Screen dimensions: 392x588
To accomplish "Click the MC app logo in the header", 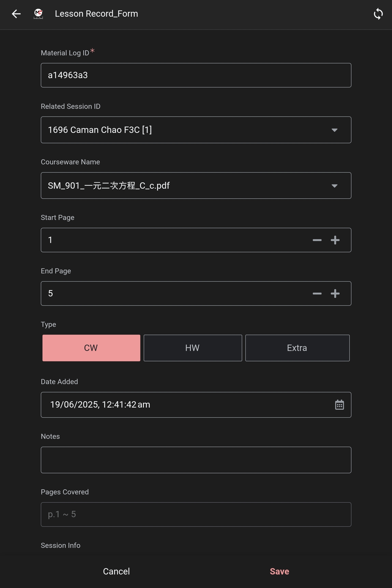I will (38, 14).
